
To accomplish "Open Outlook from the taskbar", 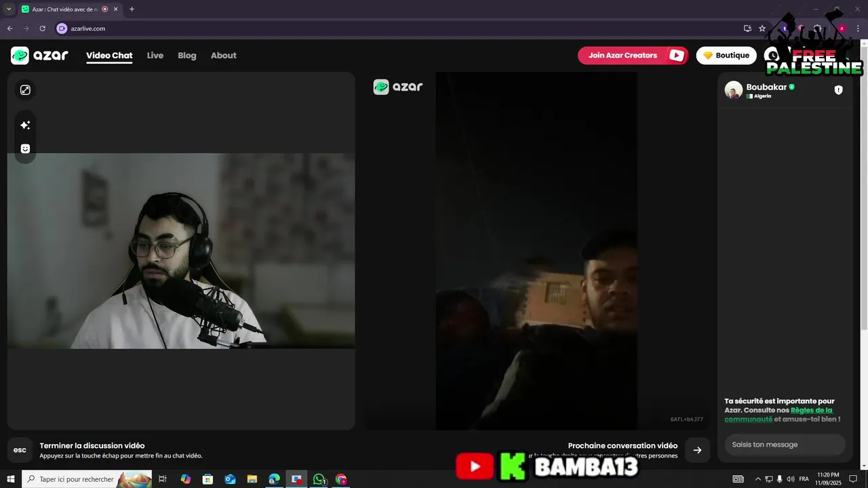I will point(230,479).
